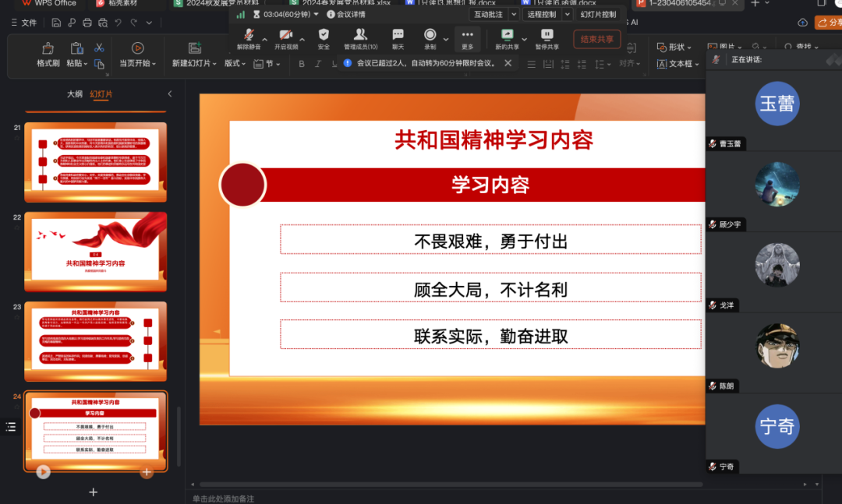Switch to the 大纲 outline tab
Screen dimensions: 842x504
(74, 94)
